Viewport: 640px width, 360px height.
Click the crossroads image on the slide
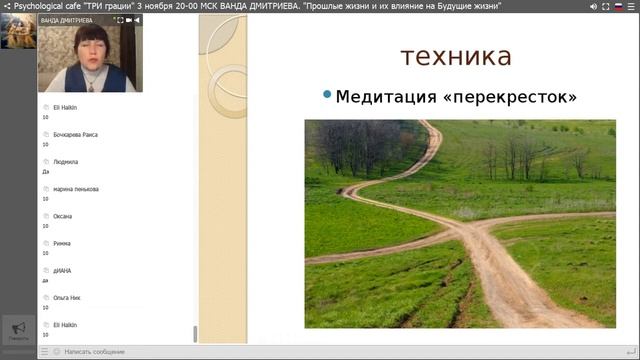(460, 224)
